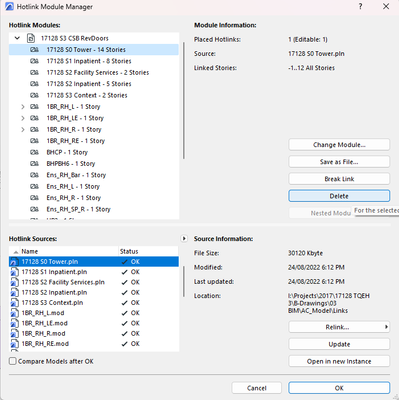The height and width of the screenshot is (400, 399).
Task: Click the OK status of 17128 S2 Inpatient.pln
Action: (131, 293)
